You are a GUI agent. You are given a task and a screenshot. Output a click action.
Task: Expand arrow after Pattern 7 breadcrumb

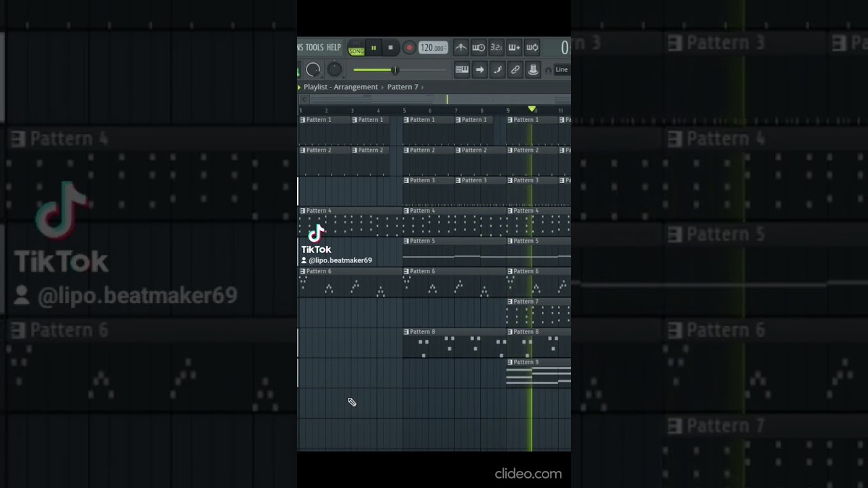coord(422,87)
